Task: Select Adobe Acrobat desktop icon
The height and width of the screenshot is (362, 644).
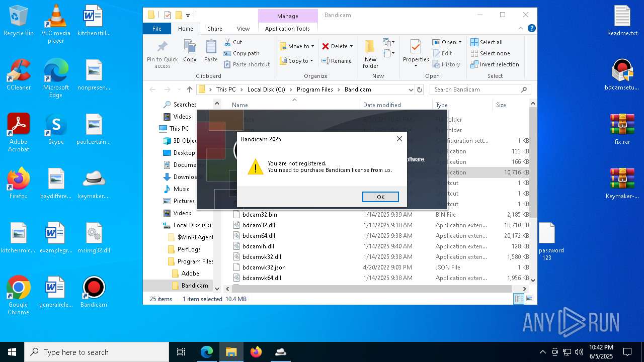Action: pos(19,133)
